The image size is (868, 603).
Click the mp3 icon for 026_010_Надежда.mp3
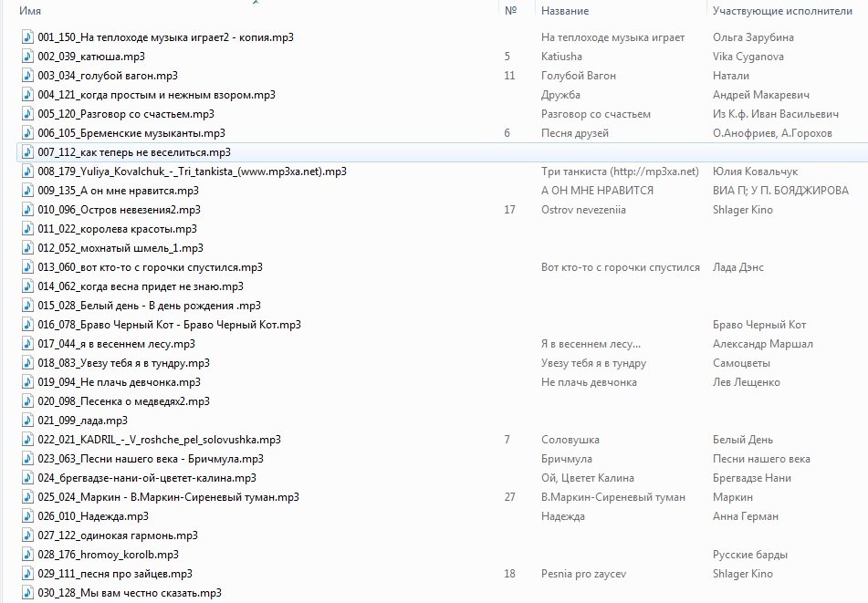26,516
